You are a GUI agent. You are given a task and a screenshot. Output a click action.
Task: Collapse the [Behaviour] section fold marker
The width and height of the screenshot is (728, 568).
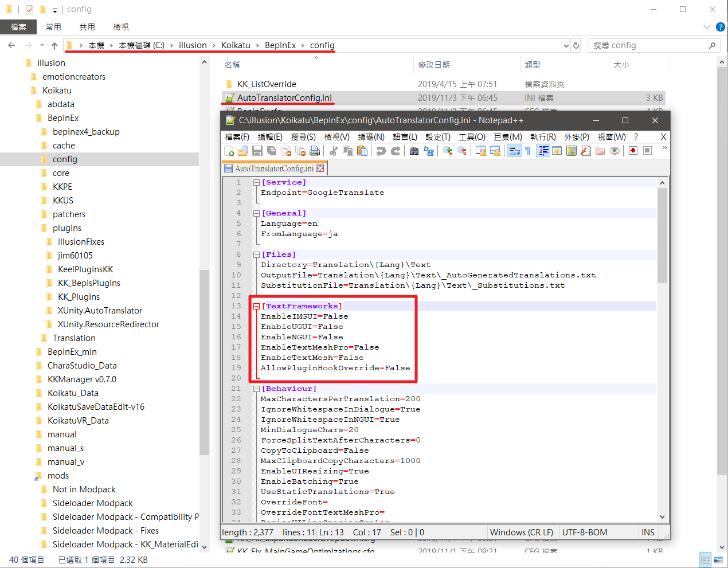(x=256, y=389)
